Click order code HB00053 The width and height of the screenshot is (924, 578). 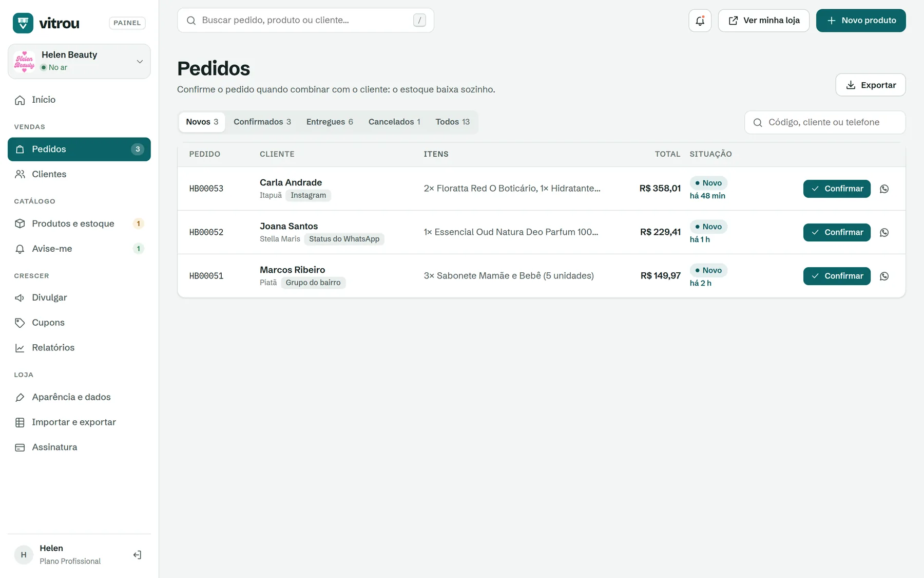coord(206,189)
